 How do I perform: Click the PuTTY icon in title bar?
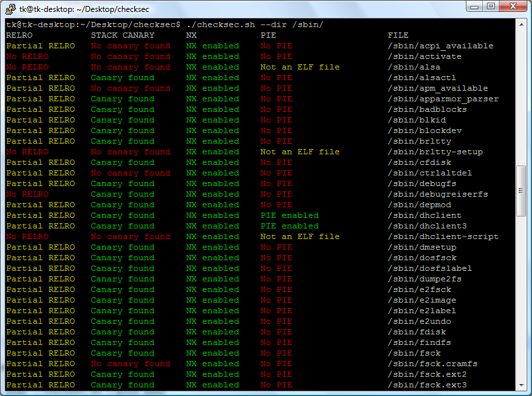click(11, 9)
